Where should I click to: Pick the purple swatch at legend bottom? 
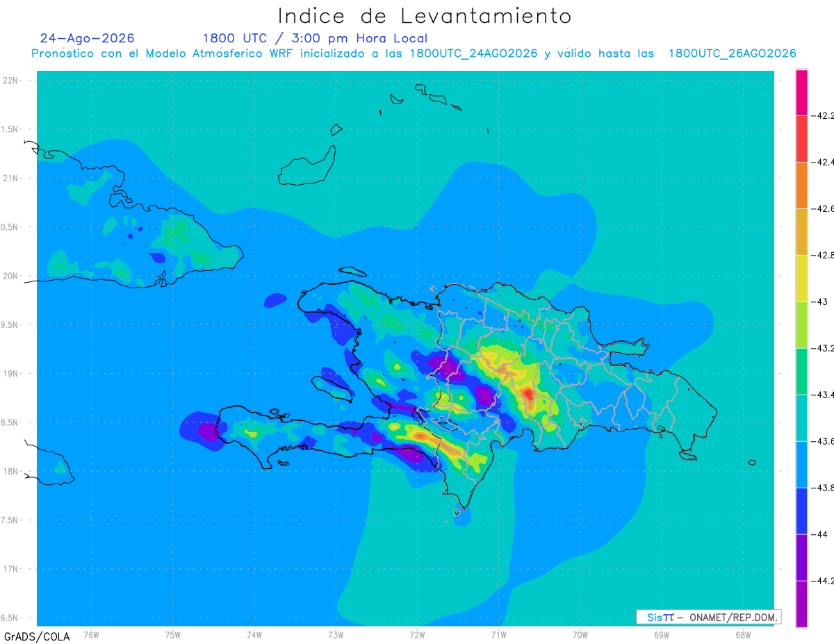[x=801, y=604]
